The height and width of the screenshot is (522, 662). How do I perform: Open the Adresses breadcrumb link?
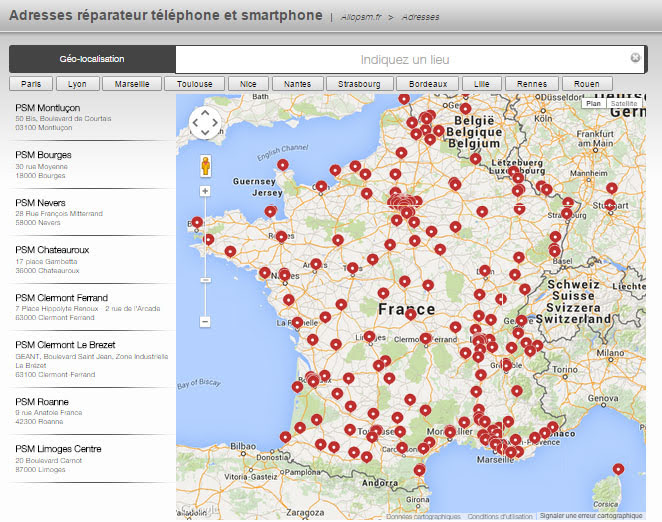(x=421, y=17)
